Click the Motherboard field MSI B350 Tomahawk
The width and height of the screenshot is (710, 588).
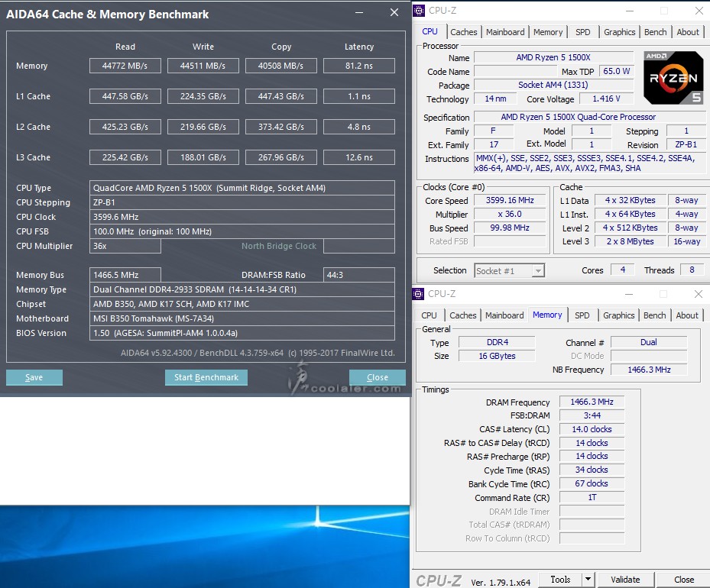(x=242, y=318)
